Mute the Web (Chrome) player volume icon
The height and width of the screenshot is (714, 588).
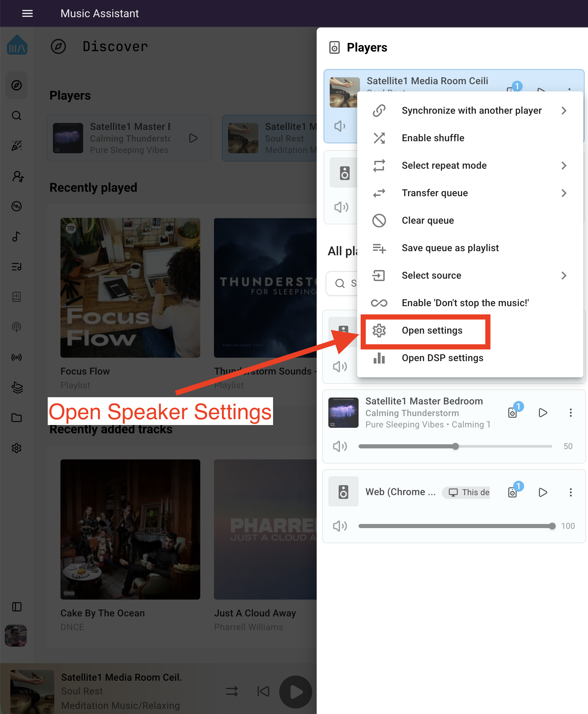[340, 526]
